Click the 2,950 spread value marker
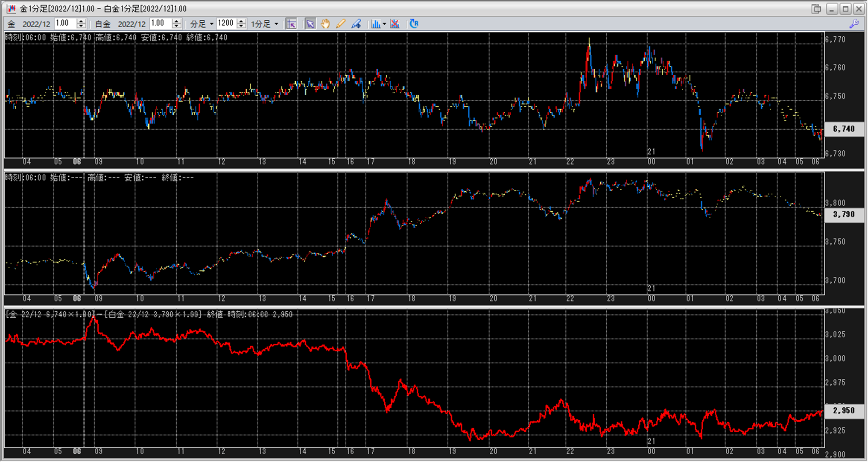 coord(844,410)
